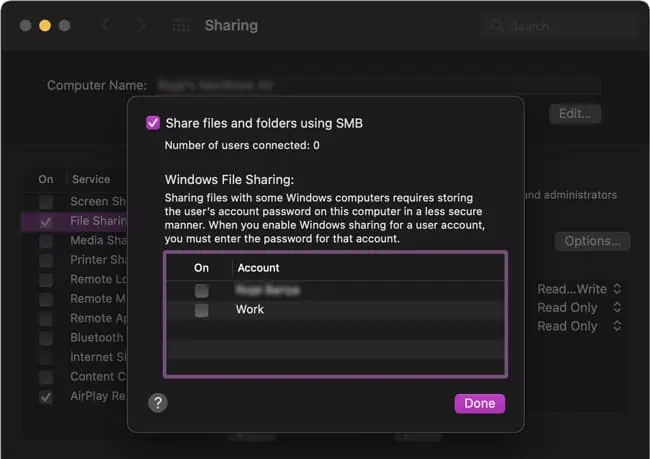Toggle the Content Caching service checkbox
Screen dimensions: 650x459
coord(46,378)
